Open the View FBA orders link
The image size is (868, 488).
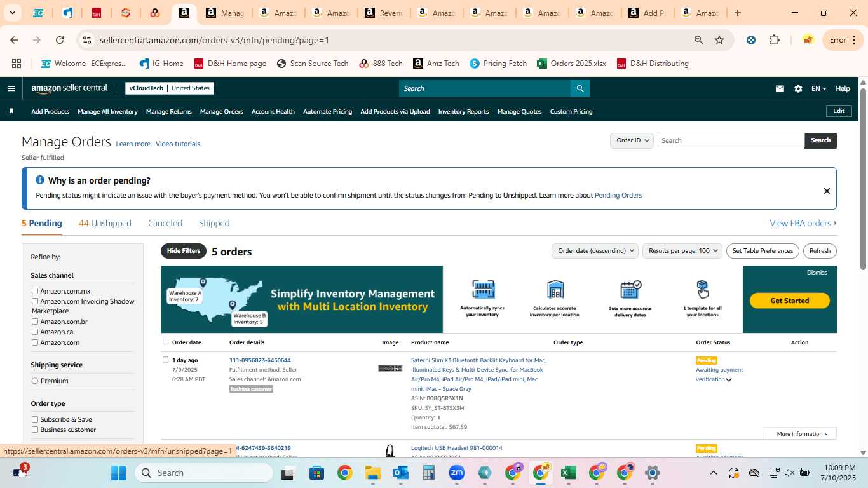pyautogui.click(x=803, y=223)
